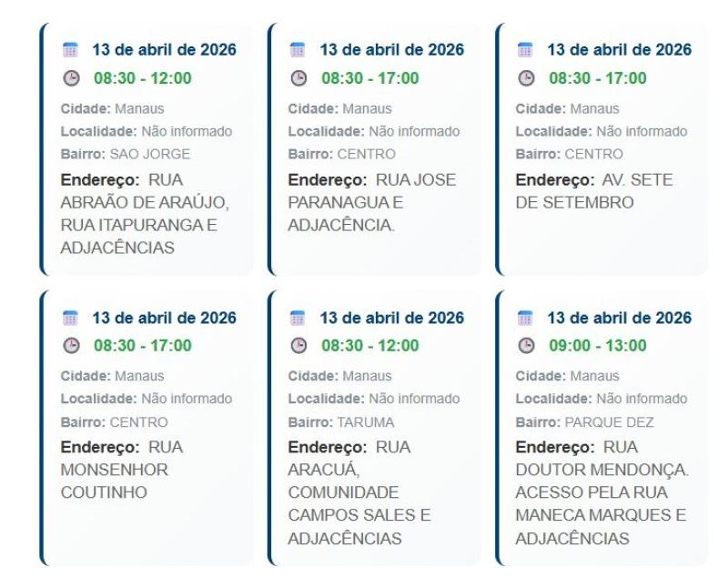Click calendar icon on the TARUMA card
This screenshot has width=728, height=578.
297,318
